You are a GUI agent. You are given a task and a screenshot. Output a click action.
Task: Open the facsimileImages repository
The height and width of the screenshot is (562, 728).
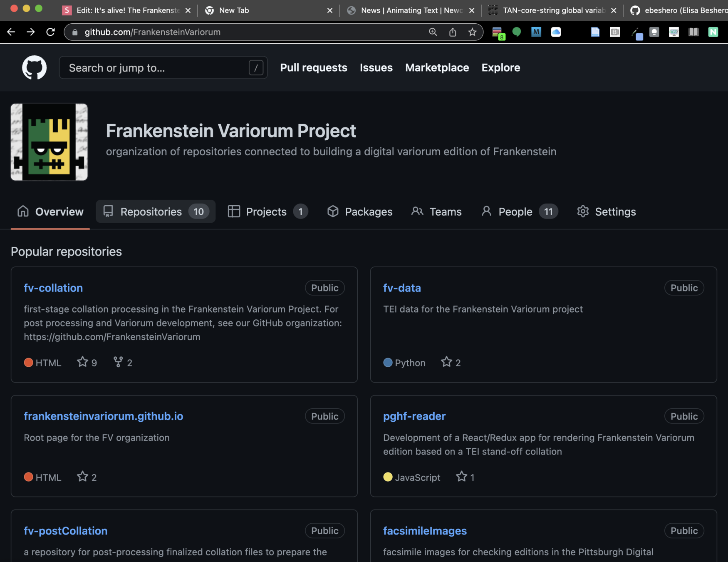(425, 530)
